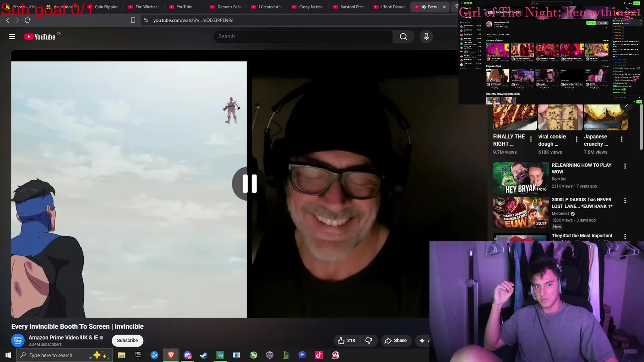Viewport: 644px width, 362px height.
Task: Open Discord taskbar icon
Action: pos(188,355)
